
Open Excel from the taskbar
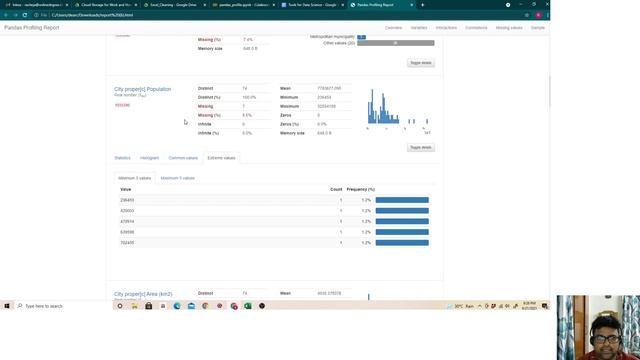click(x=248, y=306)
